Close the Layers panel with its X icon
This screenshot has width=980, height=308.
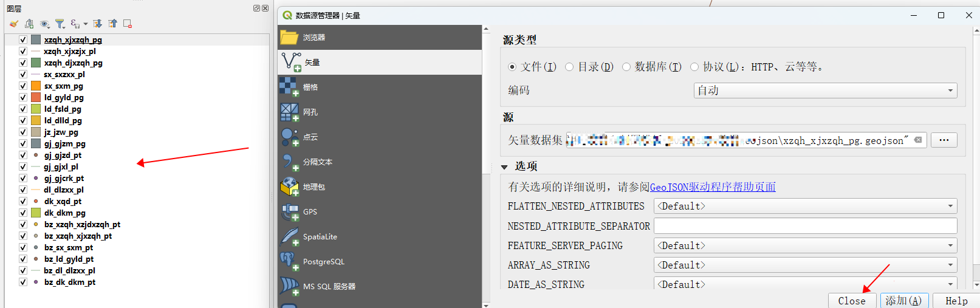pos(265,9)
